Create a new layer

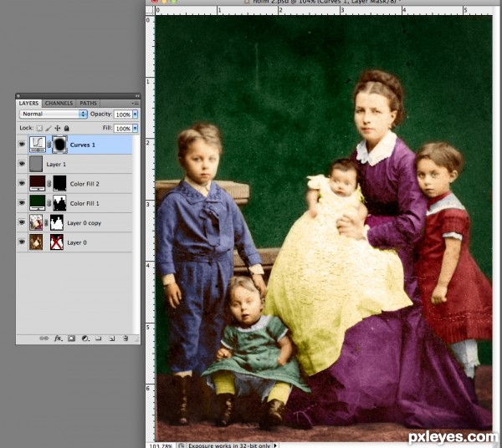pos(112,339)
